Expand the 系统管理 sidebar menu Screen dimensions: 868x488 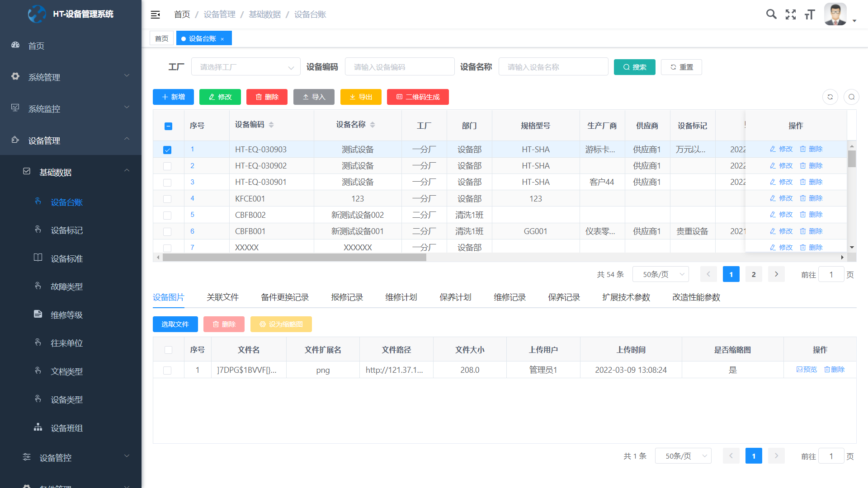point(71,77)
